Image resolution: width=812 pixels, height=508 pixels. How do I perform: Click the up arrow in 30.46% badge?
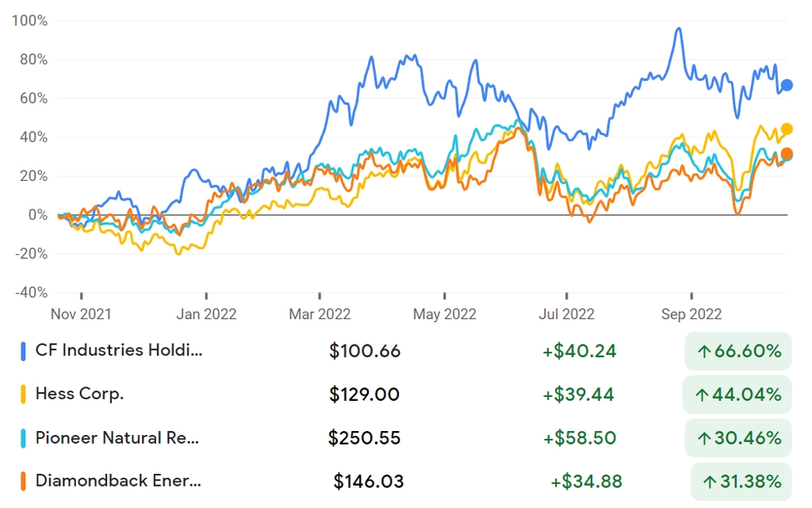(704, 438)
